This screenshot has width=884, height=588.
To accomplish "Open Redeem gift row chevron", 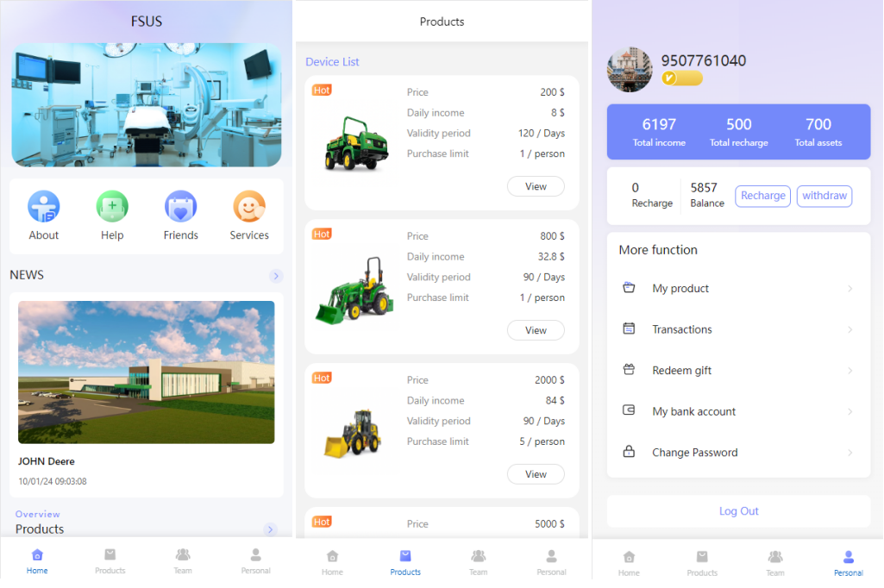I will (850, 371).
